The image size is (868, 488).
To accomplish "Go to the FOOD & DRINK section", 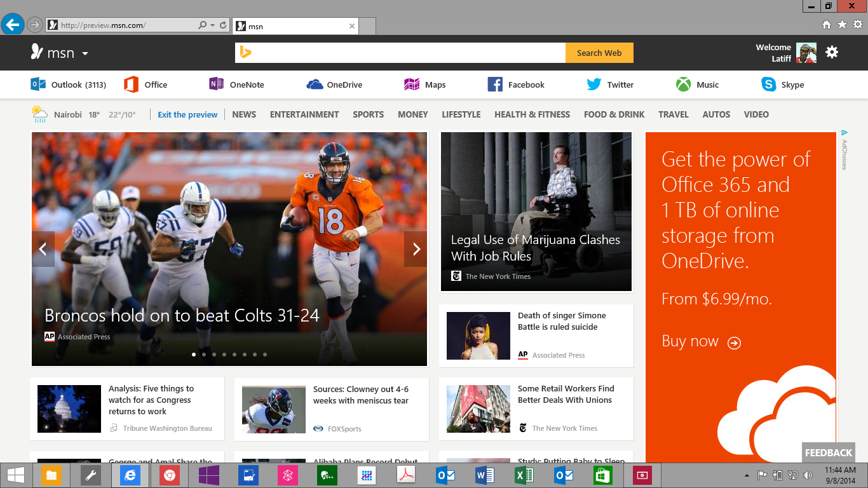I will (614, 114).
